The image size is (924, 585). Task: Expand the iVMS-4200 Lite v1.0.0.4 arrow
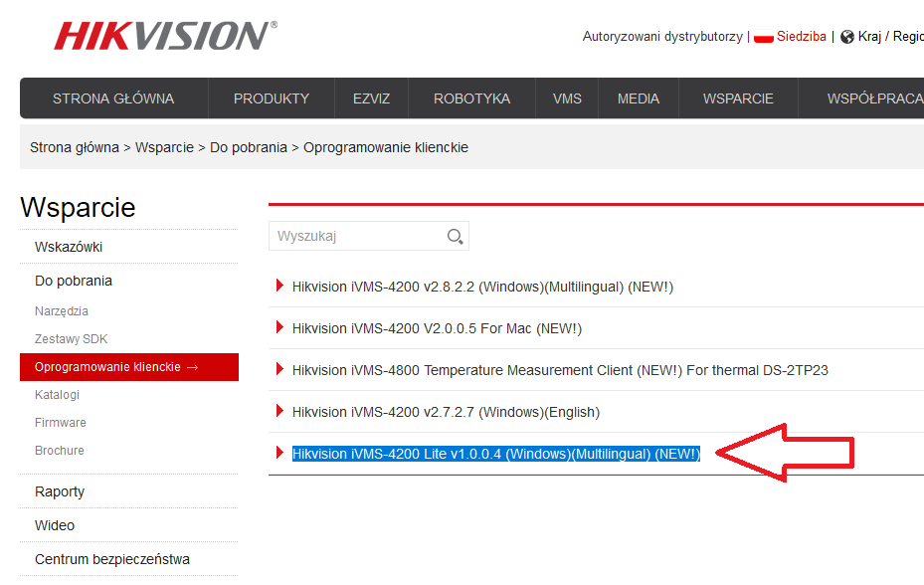point(279,453)
